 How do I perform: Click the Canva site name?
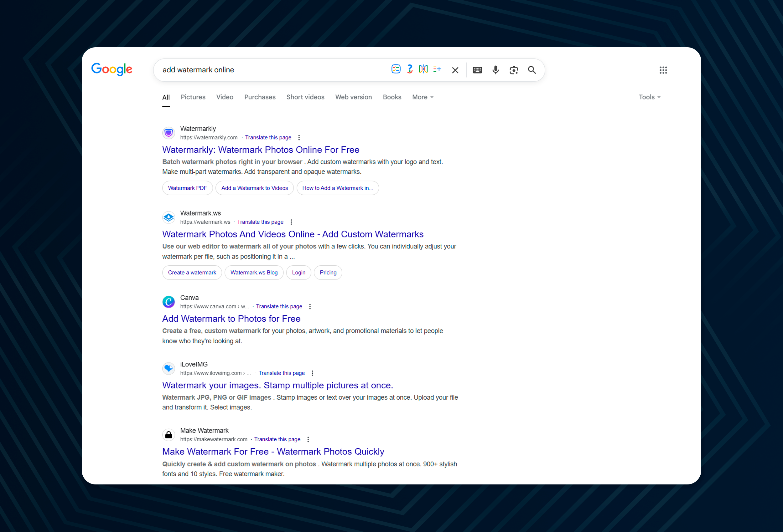(x=189, y=298)
